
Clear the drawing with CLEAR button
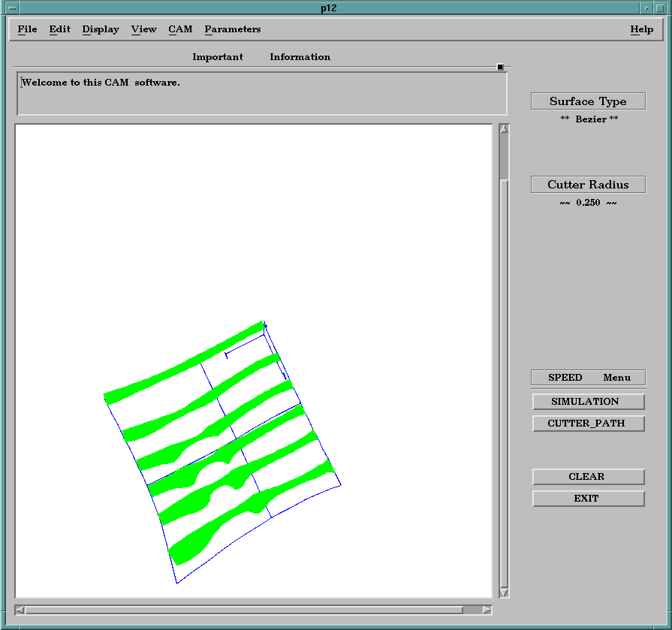tap(589, 477)
